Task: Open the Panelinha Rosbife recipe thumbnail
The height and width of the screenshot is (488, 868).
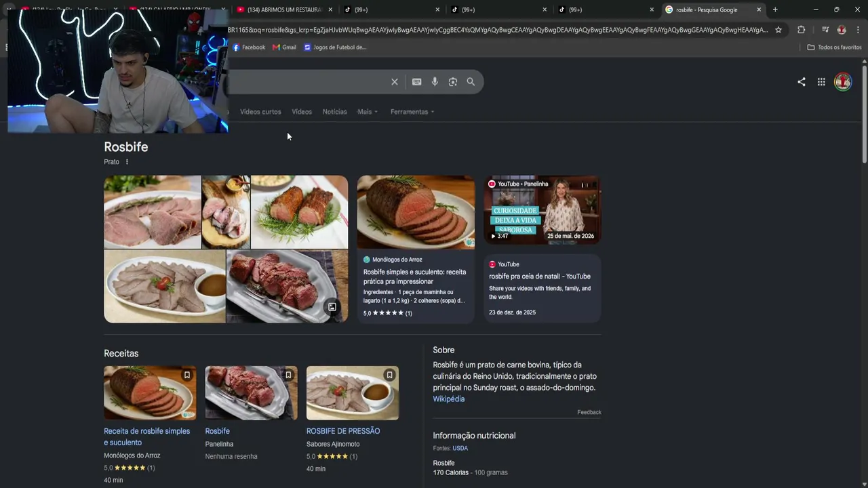Action: [251, 393]
